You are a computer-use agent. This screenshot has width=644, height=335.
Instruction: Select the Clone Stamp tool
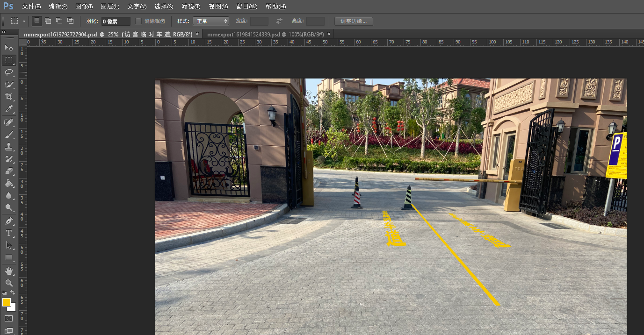point(9,147)
